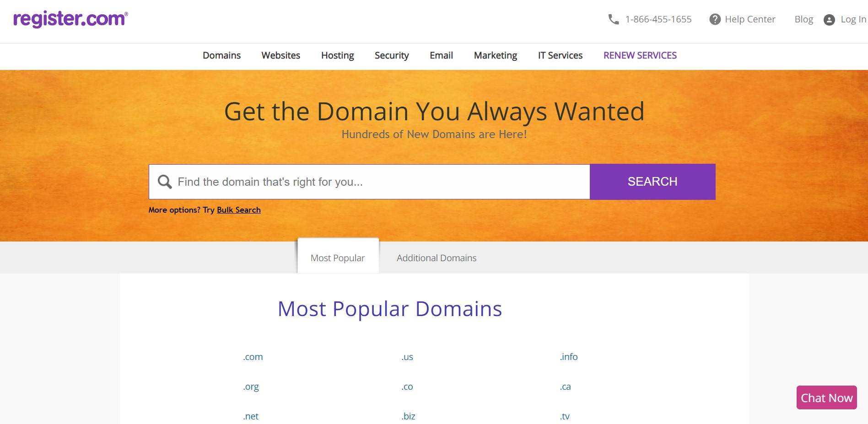Go to RENEW SERVICES

click(x=640, y=55)
